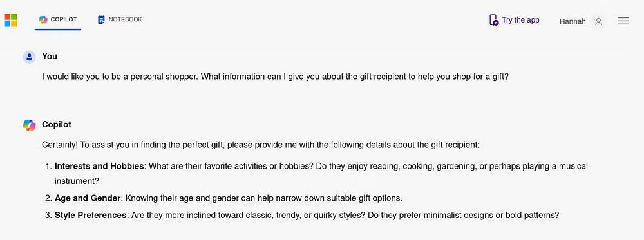This screenshot has height=240, width=644.
Task: Open the hamburger menu
Action: pyautogui.click(x=623, y=21)
